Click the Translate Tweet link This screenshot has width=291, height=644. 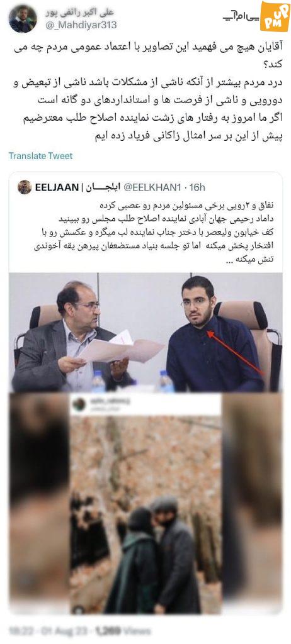(x=40, y=156)
